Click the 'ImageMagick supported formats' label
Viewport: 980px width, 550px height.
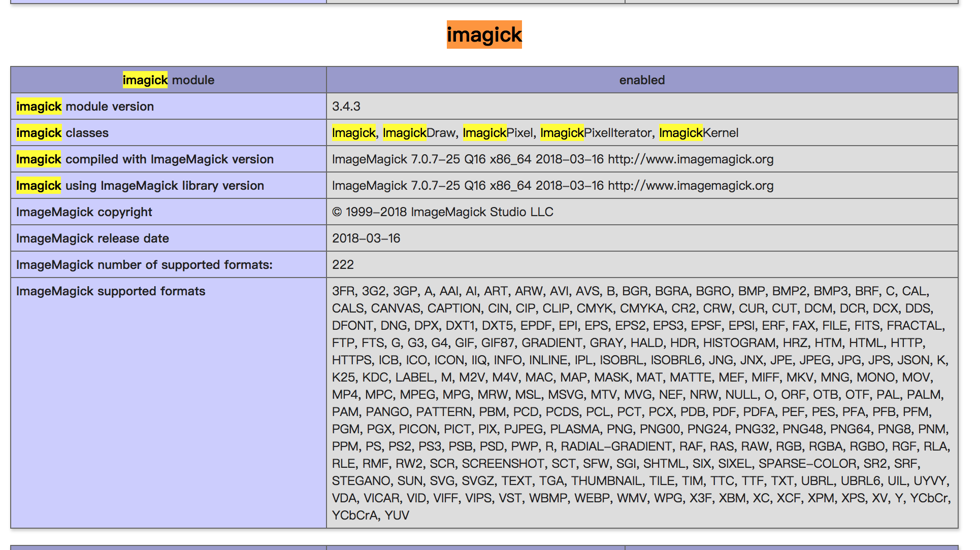click(111, 291)
